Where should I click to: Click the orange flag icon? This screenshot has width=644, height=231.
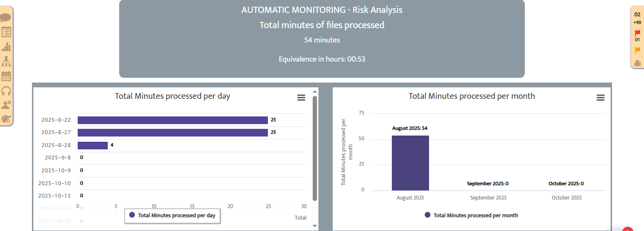click(x=637, y=50)
